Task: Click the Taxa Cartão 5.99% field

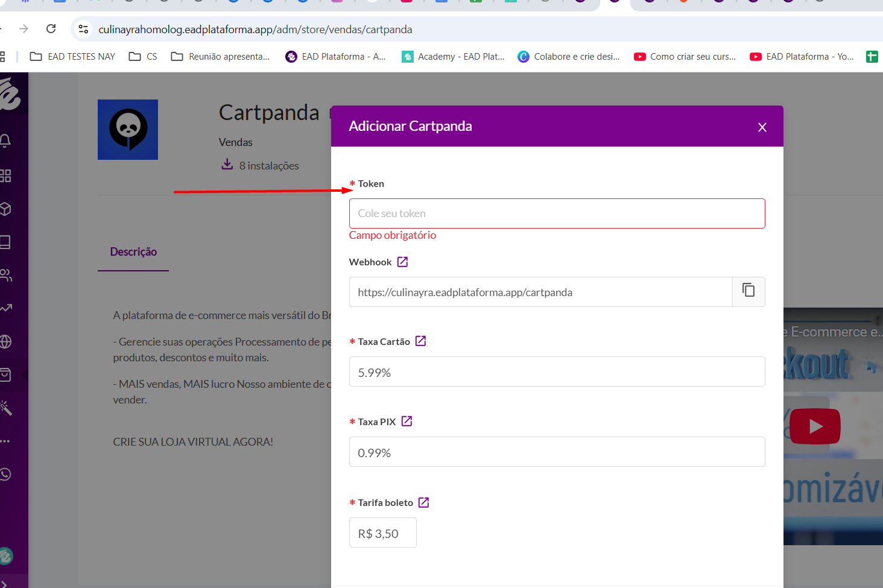Action: pos(557,372)
